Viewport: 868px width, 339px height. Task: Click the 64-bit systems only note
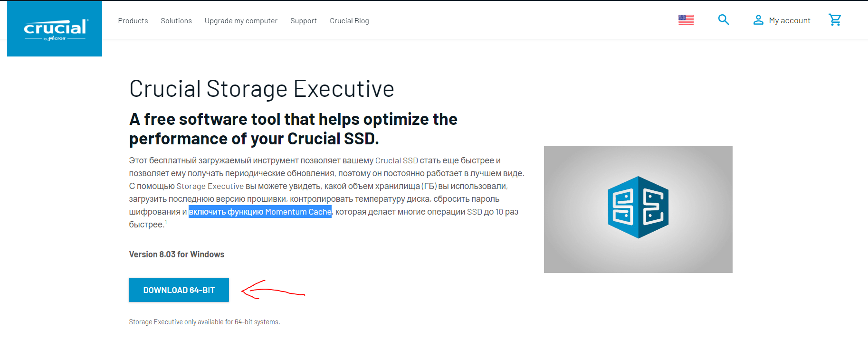(x=204, y=322)
